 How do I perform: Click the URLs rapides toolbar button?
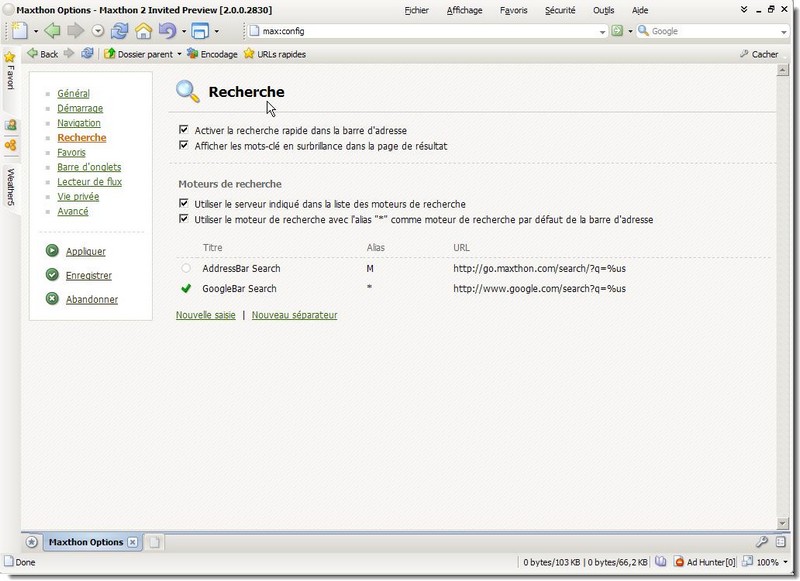click(x=274, y=54)
